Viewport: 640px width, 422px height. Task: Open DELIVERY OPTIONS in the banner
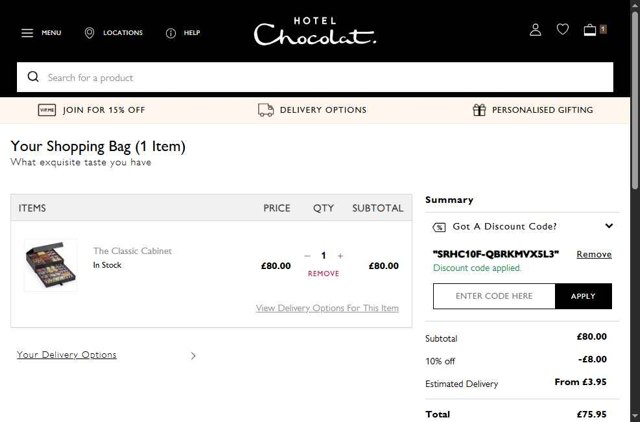[x=323, y=110]
